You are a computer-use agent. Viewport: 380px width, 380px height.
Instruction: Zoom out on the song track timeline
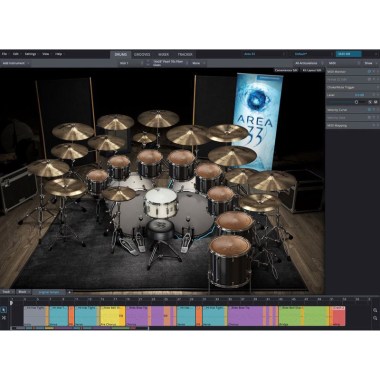click(x=375, y=318)
